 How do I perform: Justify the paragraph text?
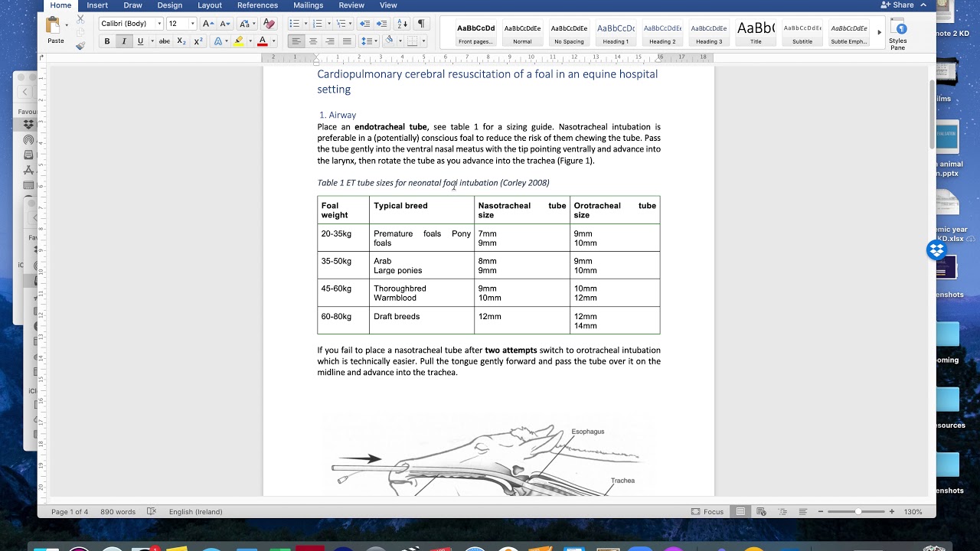pos(347,41)
